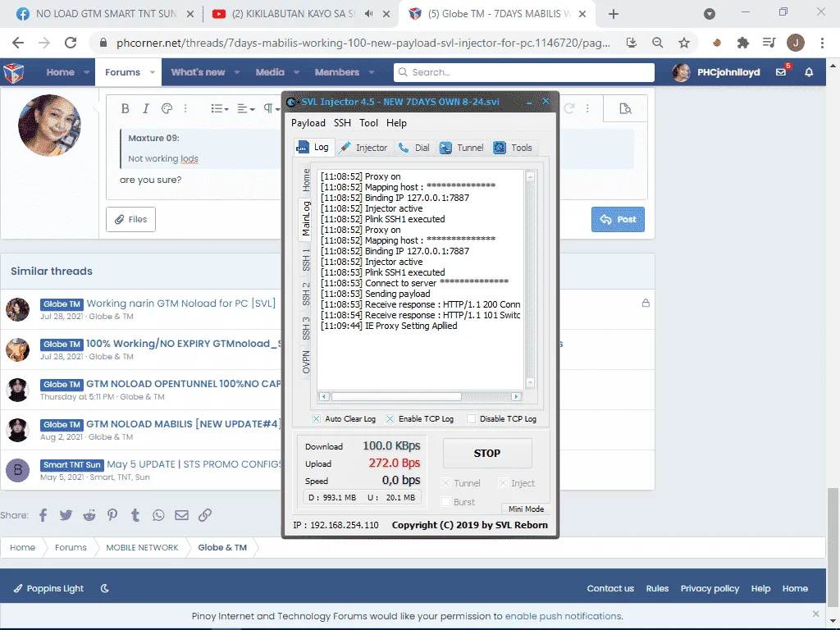The height and width of the screenshot is (630, 840).
Task: Switch to the Injector tab
Action: [x=363, y=148]
